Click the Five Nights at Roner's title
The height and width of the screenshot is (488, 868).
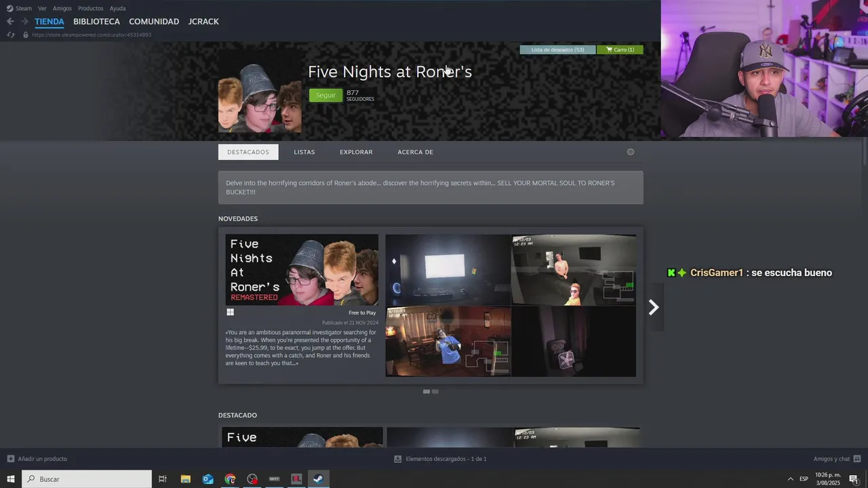(390, 72)
